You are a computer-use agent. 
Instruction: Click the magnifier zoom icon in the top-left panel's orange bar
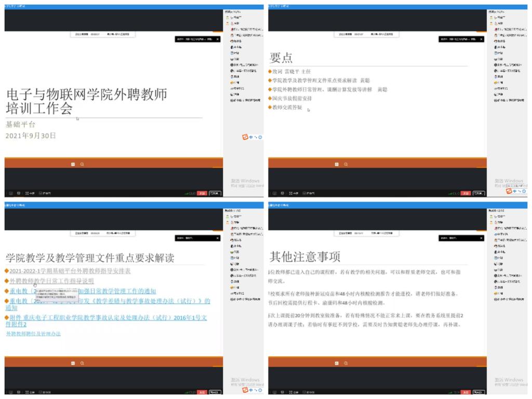coord(82,164)
